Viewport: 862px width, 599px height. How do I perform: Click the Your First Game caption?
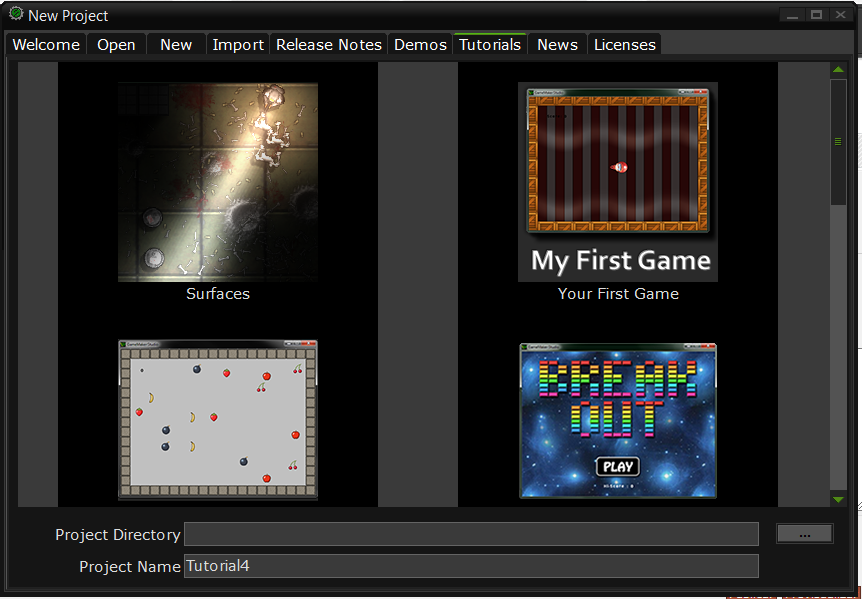(618, 293)
